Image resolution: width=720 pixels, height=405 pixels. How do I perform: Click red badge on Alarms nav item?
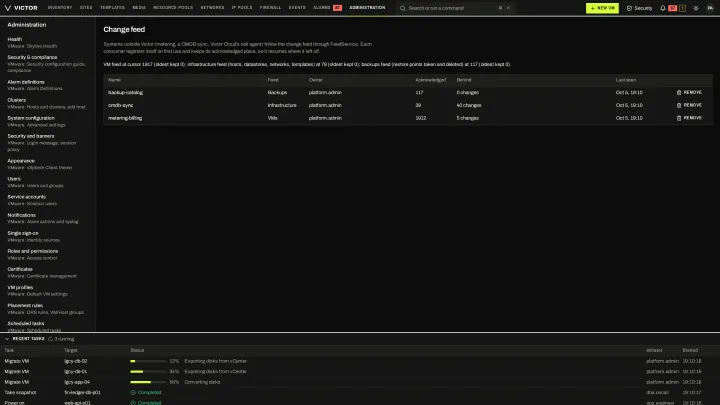pos(338,8)
